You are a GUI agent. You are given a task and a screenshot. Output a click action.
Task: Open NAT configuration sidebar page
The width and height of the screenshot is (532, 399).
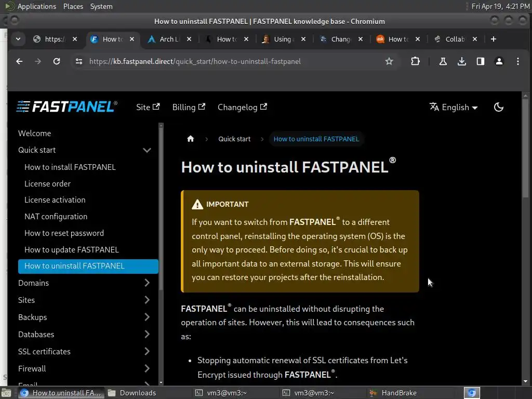(56, 217)
